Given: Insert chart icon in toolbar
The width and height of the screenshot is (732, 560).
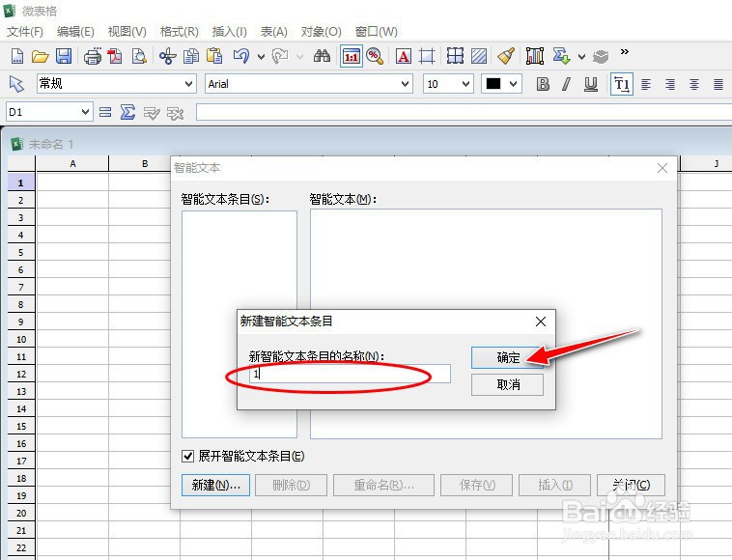Looking at the screenshot, I should point(535,56).
